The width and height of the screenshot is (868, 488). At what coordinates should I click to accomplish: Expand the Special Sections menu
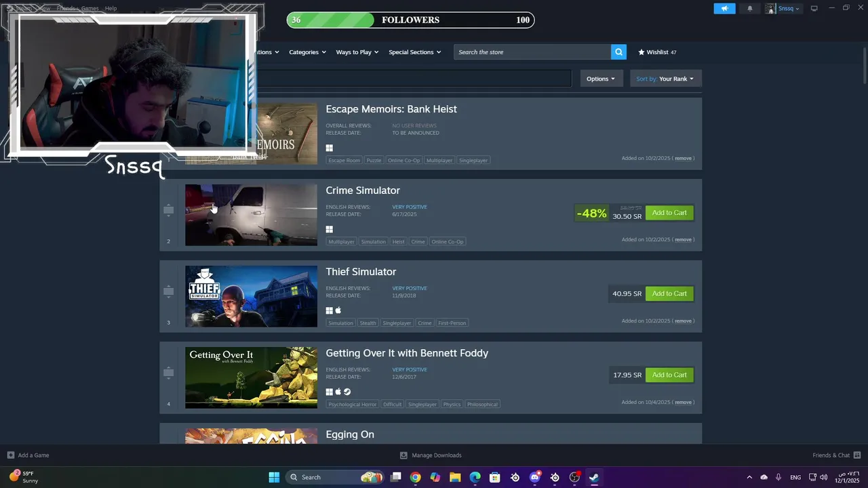[x=415, y=52]
